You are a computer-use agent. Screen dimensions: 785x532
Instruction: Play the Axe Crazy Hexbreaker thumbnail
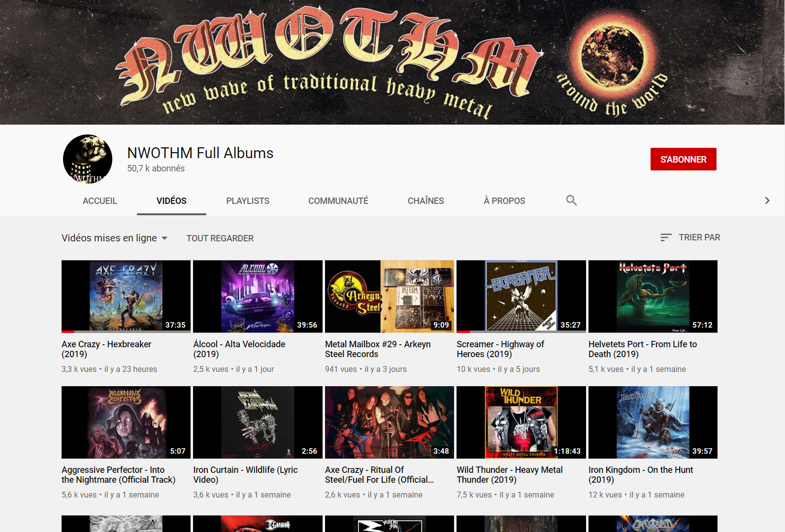126,297
